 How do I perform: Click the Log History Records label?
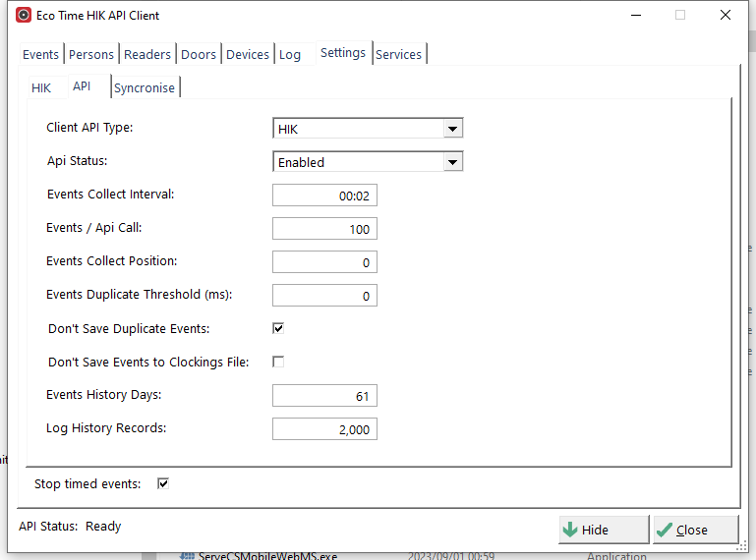coord(106,428)
